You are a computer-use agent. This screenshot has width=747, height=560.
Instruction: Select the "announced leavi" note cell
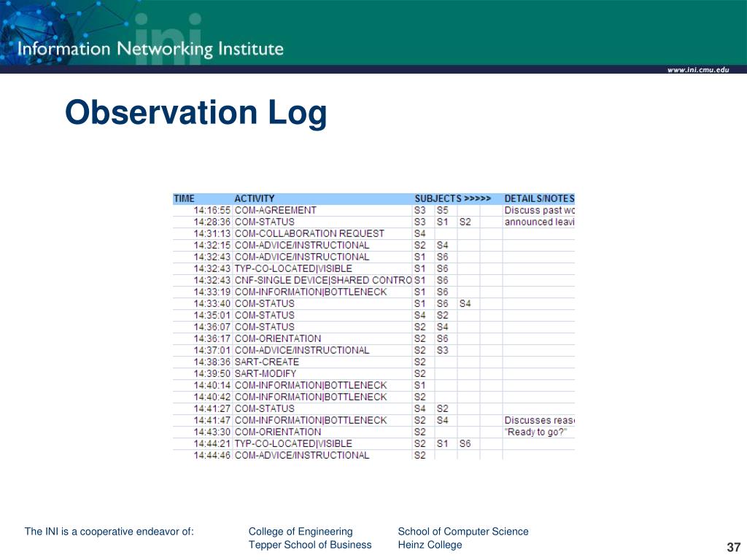[x=539, y=222]
